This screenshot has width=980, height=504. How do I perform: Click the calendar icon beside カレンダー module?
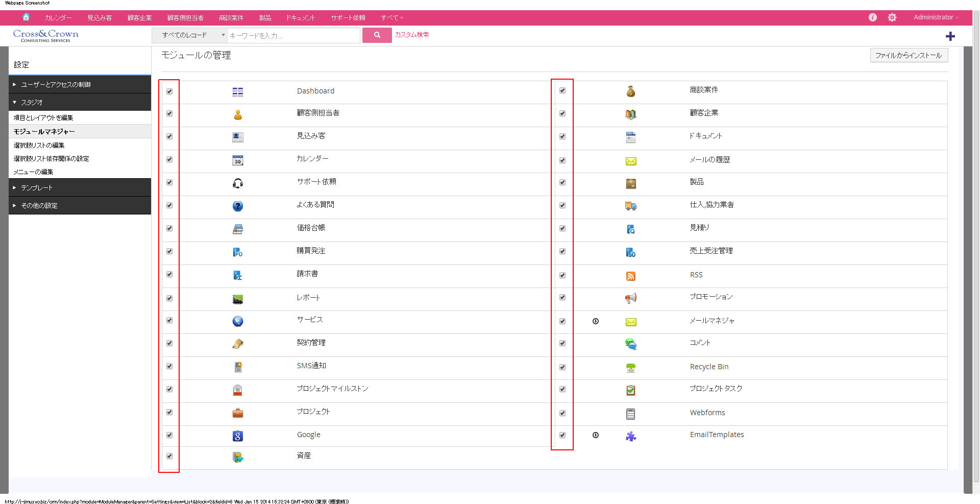tap(238, 160)
